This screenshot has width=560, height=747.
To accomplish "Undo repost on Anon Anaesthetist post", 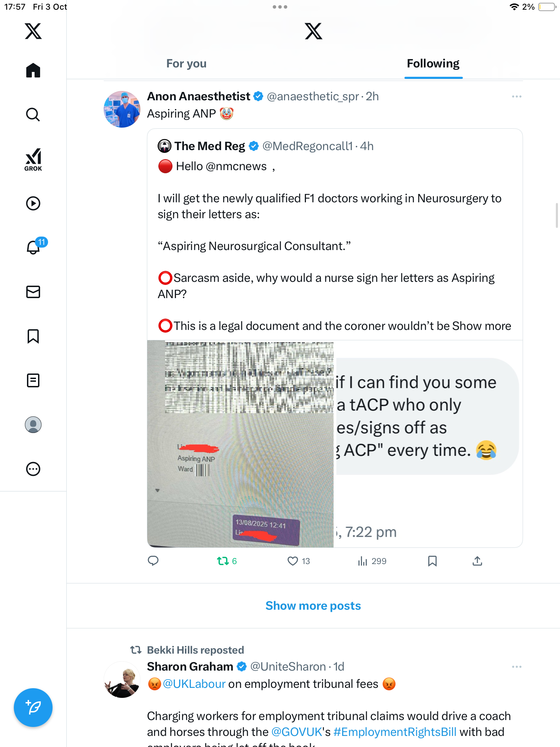I will tap(223, 561).
